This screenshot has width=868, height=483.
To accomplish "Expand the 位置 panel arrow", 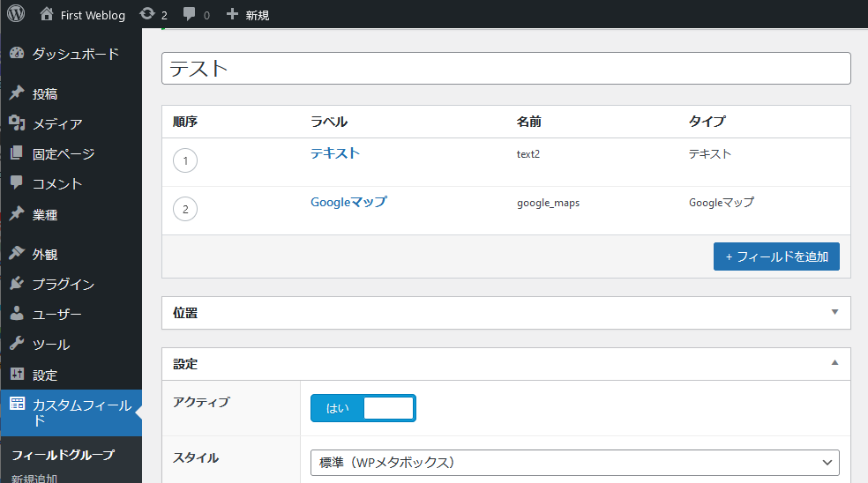I will [834, 312].
